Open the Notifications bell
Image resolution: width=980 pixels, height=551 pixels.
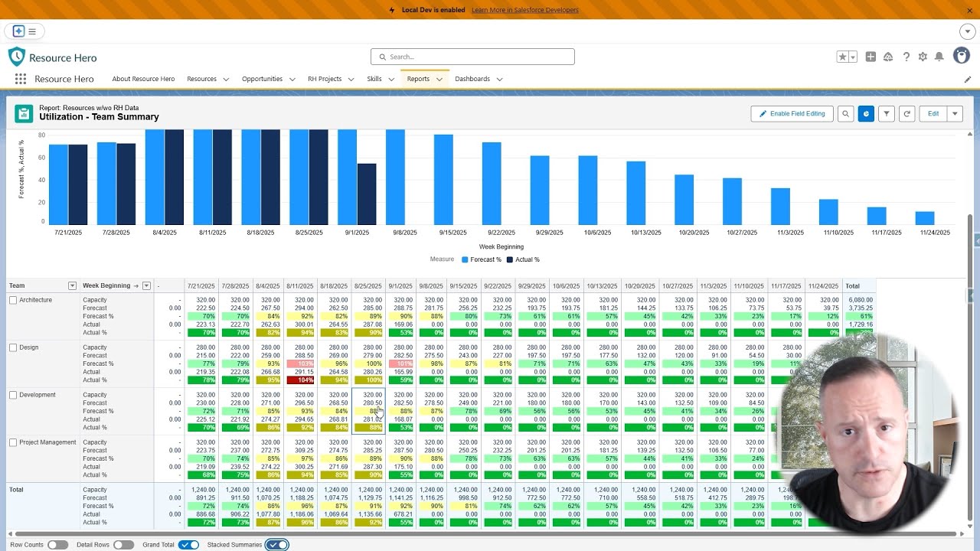point(939,57)
